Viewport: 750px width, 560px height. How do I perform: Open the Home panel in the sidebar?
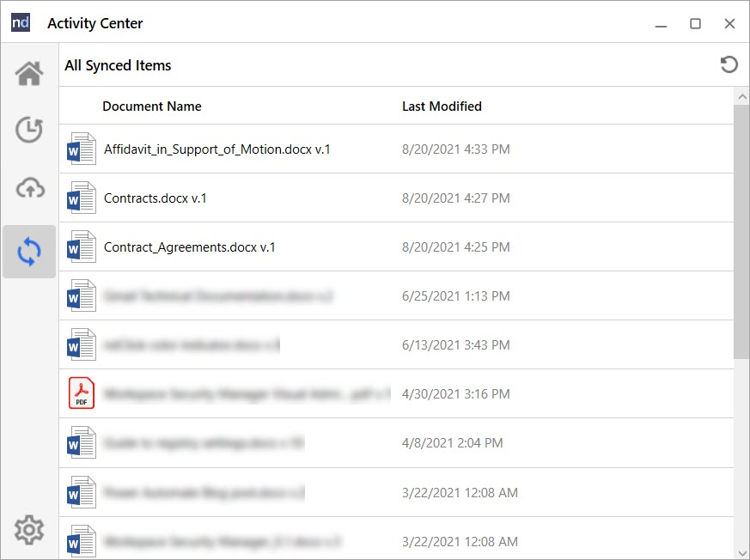pos(28,73)
